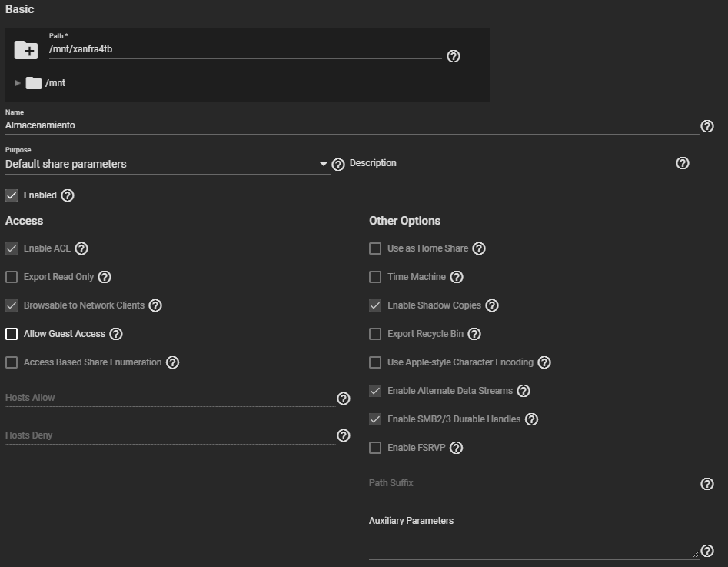This screenshot has height=567, width=728.
Task: Click the Hosts Allow field
Action: 170,398
